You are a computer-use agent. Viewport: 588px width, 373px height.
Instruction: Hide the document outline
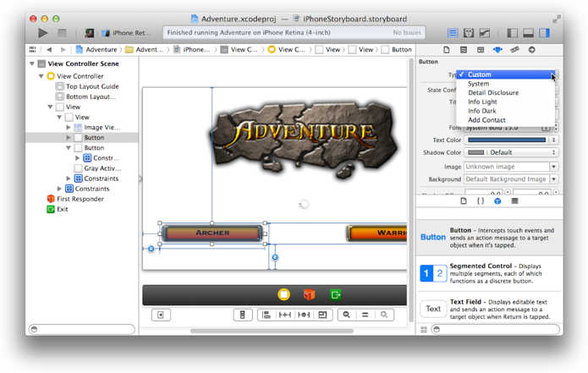click(161, 315)
